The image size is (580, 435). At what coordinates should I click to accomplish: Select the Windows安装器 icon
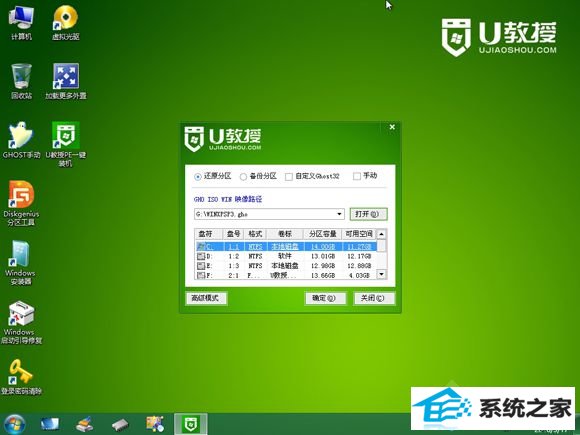[x=20, y=263]
